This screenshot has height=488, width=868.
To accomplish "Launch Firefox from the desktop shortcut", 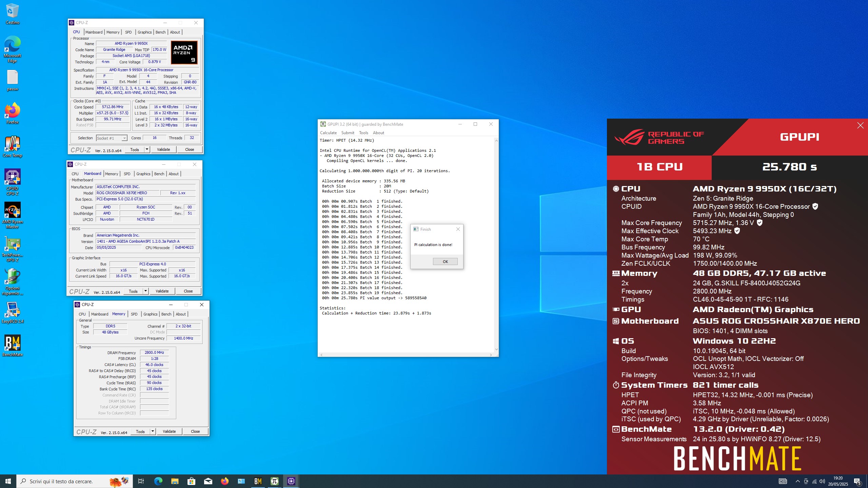I will pos(12,114).
